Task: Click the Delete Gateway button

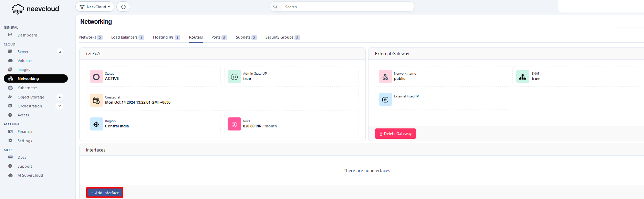Action: (395, 134)
